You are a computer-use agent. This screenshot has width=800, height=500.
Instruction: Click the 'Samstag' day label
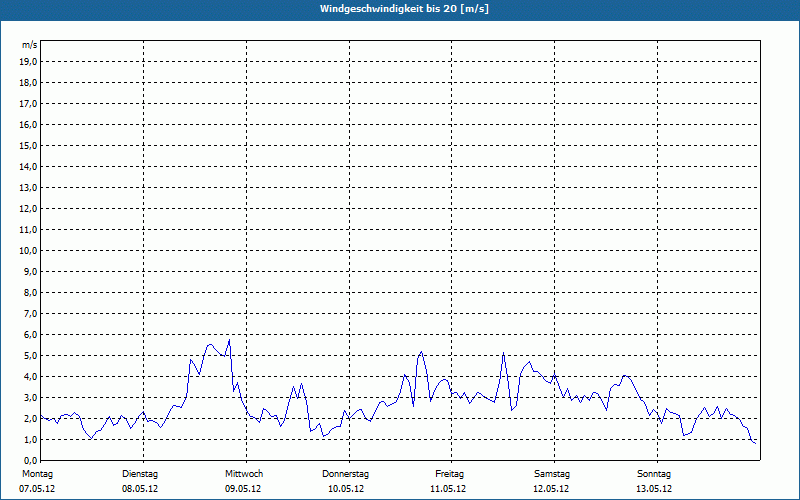[552, 474]
